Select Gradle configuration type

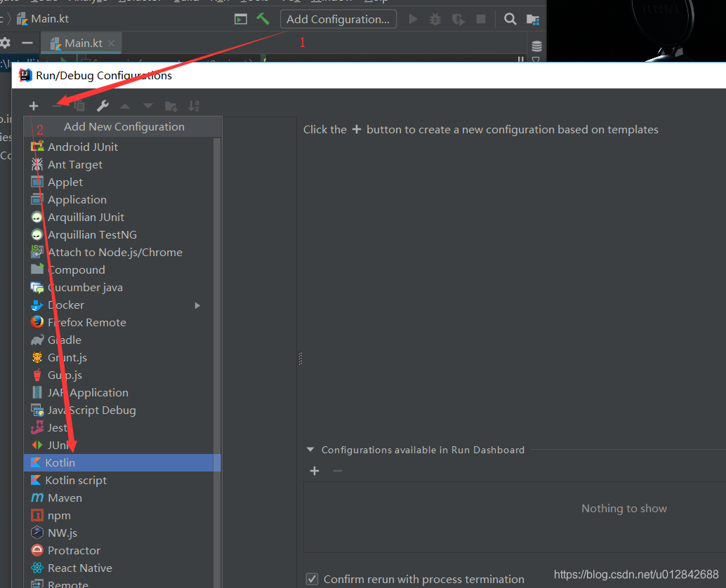(119, 340)
